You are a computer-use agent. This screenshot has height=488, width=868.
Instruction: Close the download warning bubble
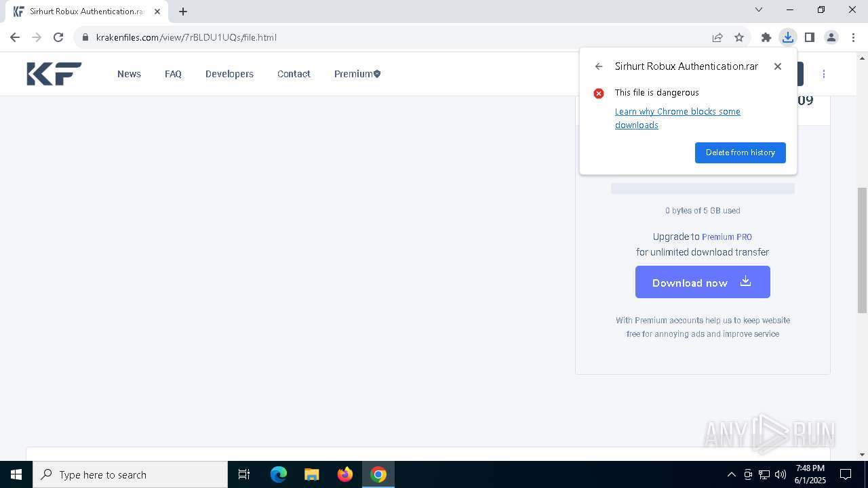click(778, 66)
